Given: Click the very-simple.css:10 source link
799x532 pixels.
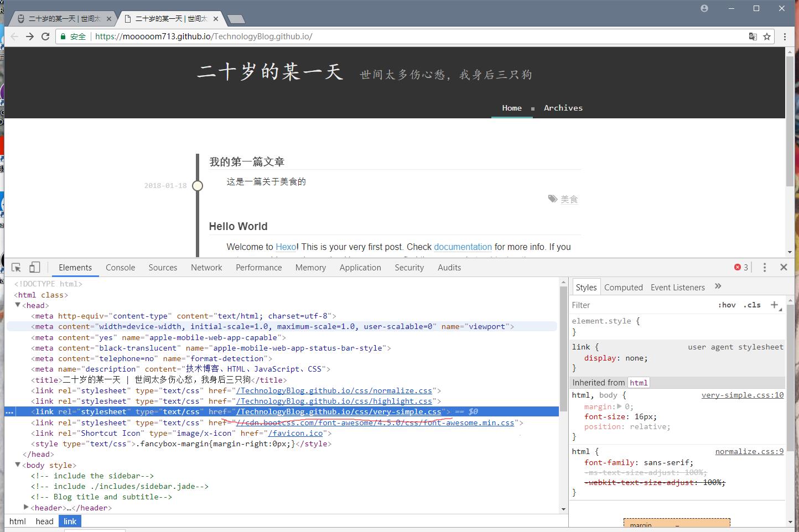Looking at the screenshot, I should pyautogui.click(x=742, y=395).
